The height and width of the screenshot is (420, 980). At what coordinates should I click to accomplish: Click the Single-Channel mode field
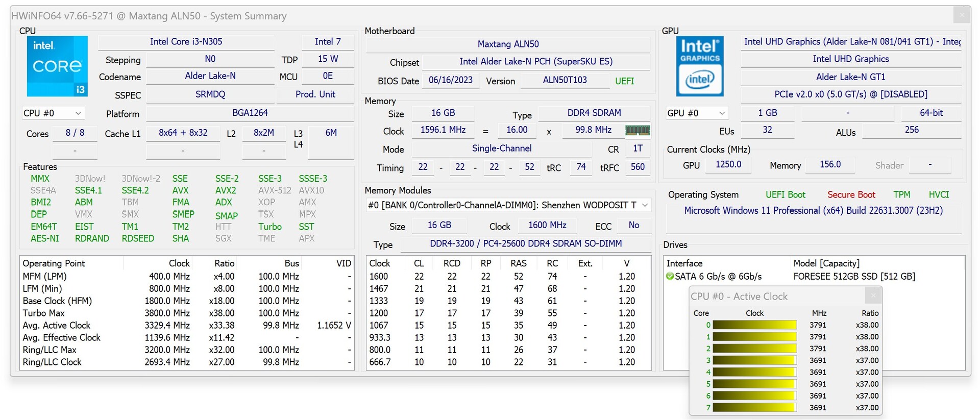(501, 149)
